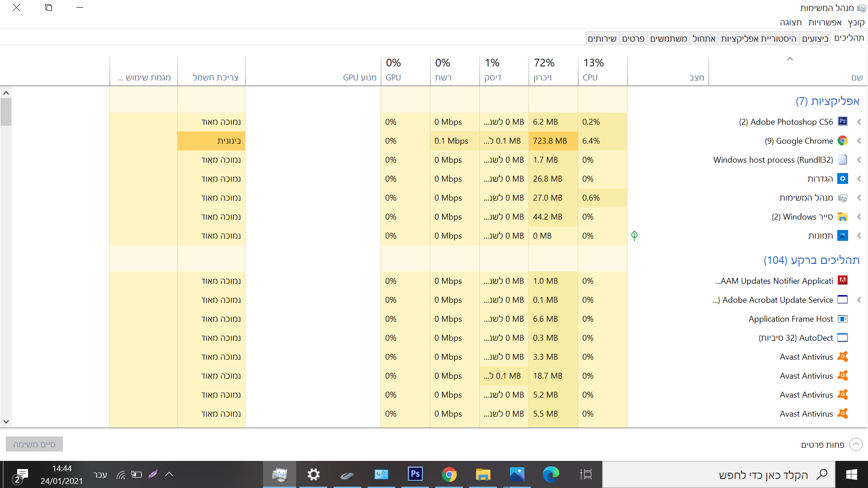Click the AutoDect process icon
The width and height of the screenshot is (868, 488).
point(843,338)
